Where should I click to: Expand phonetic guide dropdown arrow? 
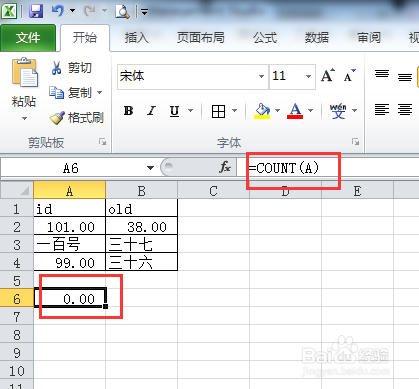coord(354,110)
